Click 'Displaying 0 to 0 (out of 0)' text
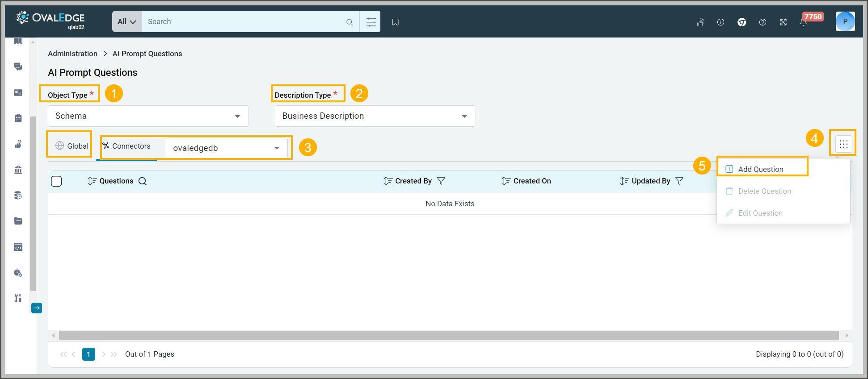This screenshot has width=868, height=379. (800, 354)
